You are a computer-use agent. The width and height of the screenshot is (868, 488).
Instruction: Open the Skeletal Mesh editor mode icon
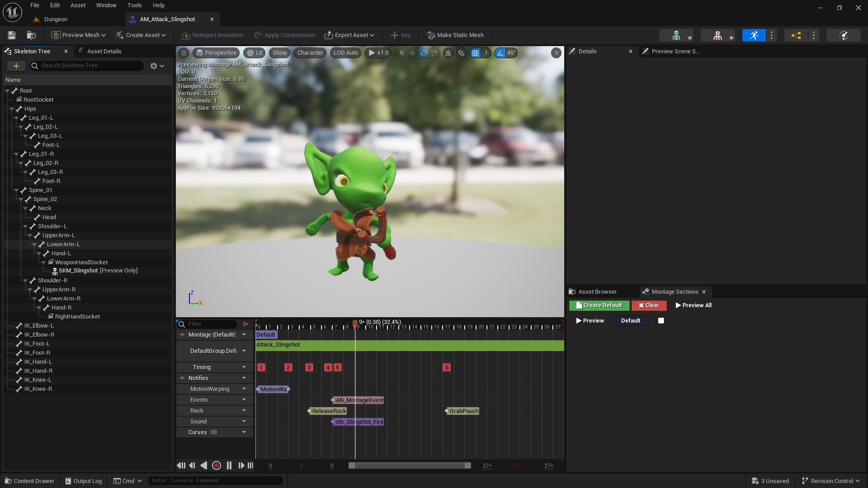(717, 35)
